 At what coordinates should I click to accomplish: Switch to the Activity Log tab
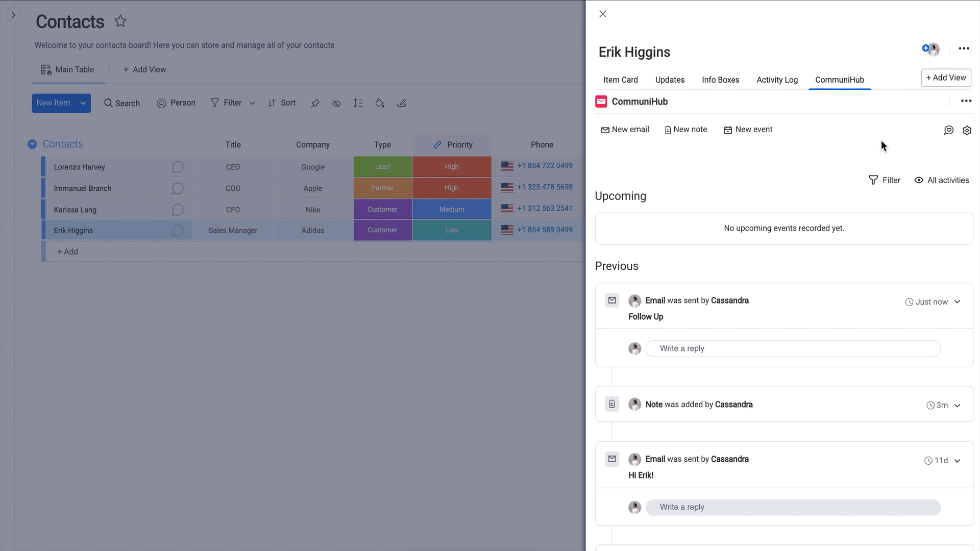(x=777, y=80)
